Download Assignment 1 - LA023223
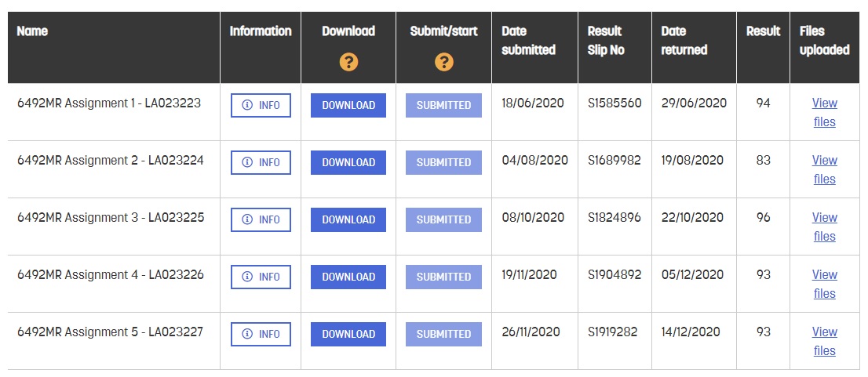 pyautogui.click(x=348, y=106)
